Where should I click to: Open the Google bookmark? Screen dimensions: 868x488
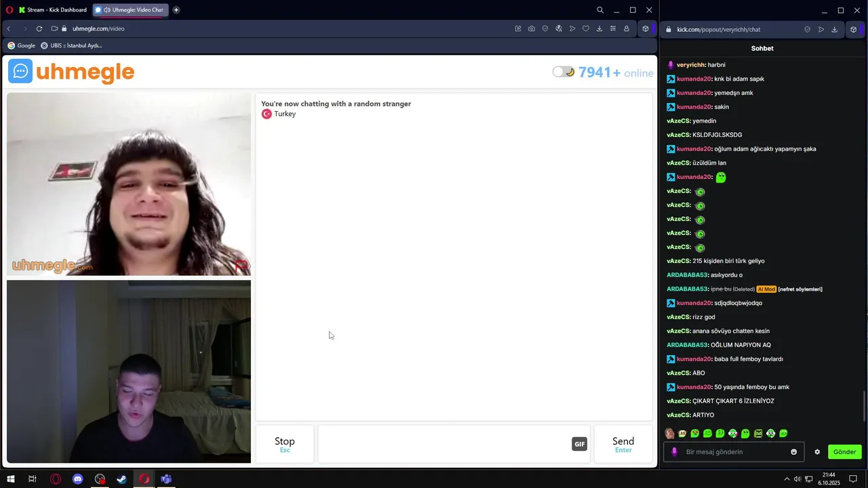(21, 45)
